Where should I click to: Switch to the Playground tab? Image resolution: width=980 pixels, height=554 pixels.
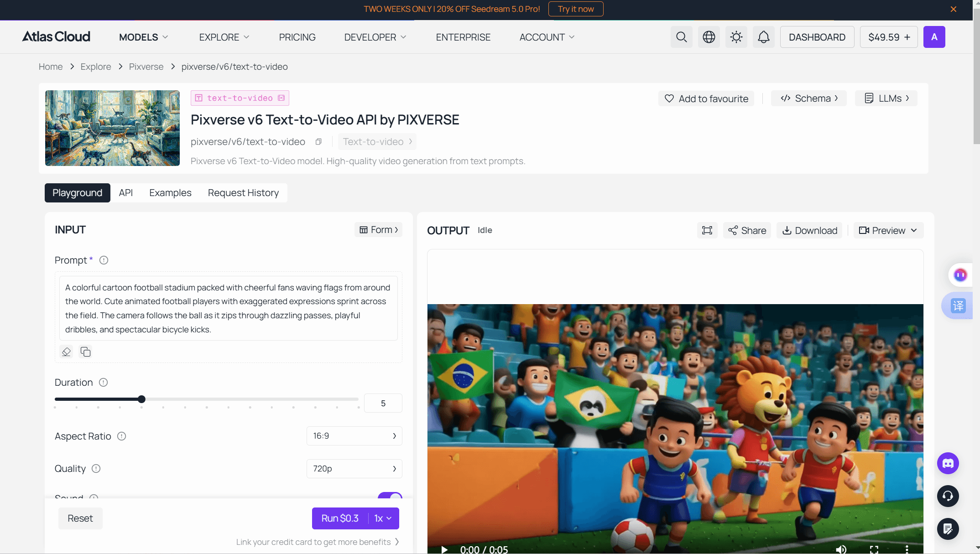[77, 193]
